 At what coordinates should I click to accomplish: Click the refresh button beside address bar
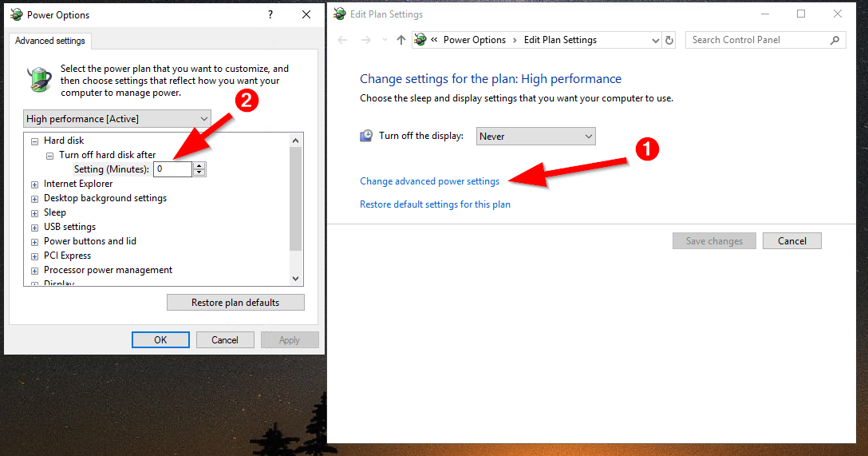tap(669, 40)
